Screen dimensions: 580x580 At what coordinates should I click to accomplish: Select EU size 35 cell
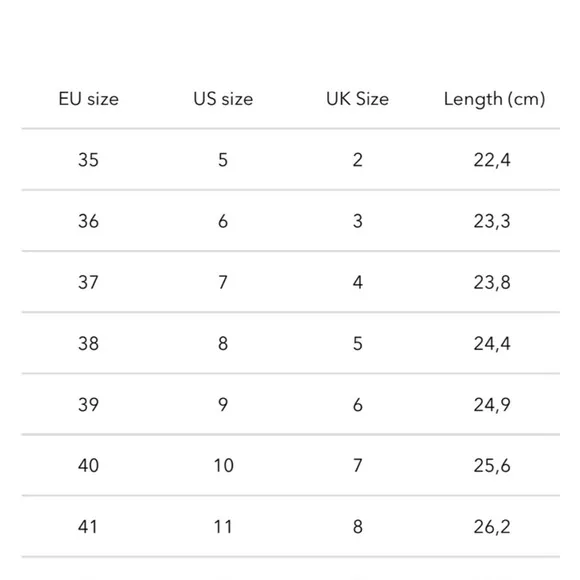[88, 160]
